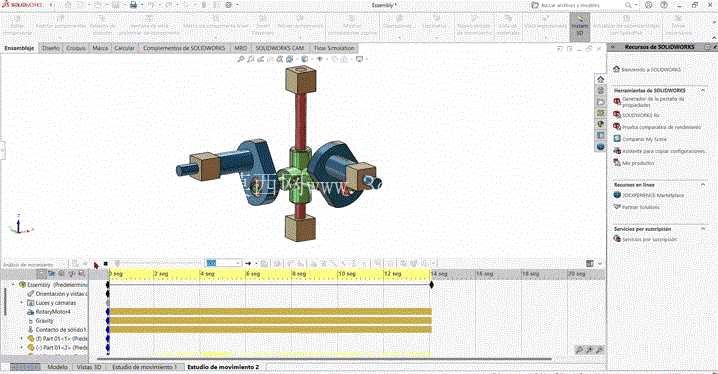Switch to the Croquis ribbon tab
The image size is (718, 374).
tap(76, 48)
